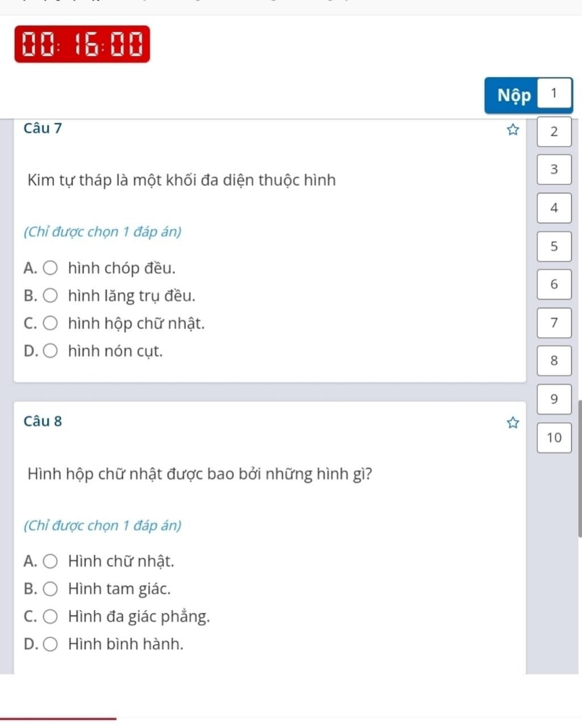Jump to question 1 in navigator
Viewport: 582px width, 728px height.
[x=554, y=93]
